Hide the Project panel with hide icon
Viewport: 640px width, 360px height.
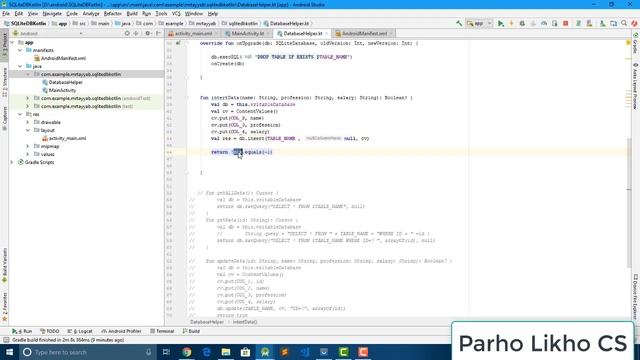pos(158,33)
